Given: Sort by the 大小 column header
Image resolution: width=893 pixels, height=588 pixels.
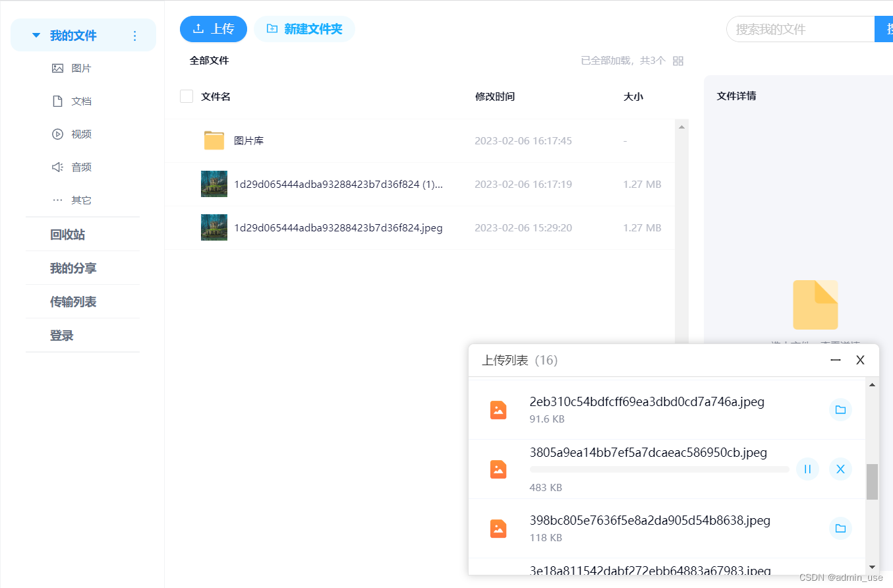Looking at the screenshot, I should tap(633, 96).
